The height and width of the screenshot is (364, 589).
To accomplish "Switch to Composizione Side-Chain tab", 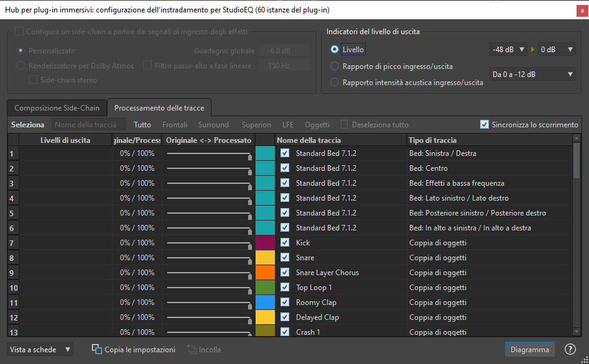I will [57, 107].
